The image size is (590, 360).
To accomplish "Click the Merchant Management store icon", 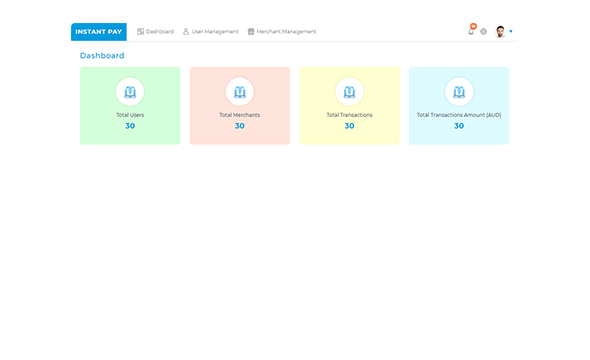I will [x=251, y=32].
